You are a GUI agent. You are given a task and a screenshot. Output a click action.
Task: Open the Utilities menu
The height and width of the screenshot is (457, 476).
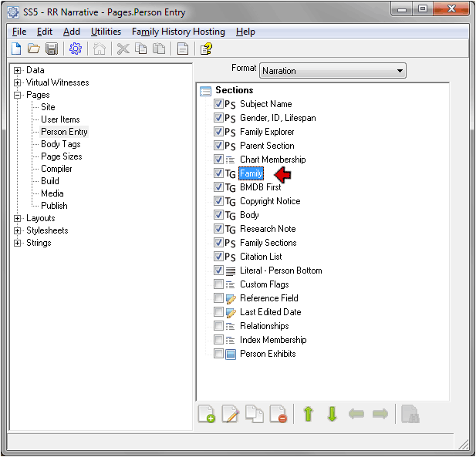[x=106, y=32]
